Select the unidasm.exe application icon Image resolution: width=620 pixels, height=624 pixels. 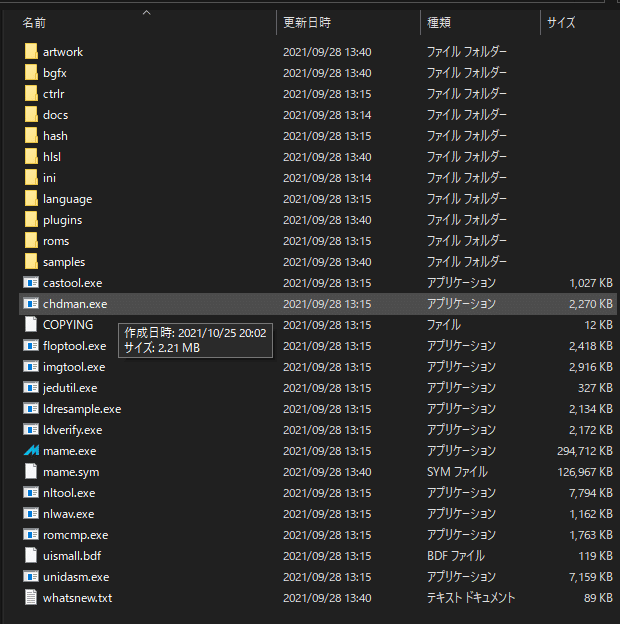click(31, 577)
